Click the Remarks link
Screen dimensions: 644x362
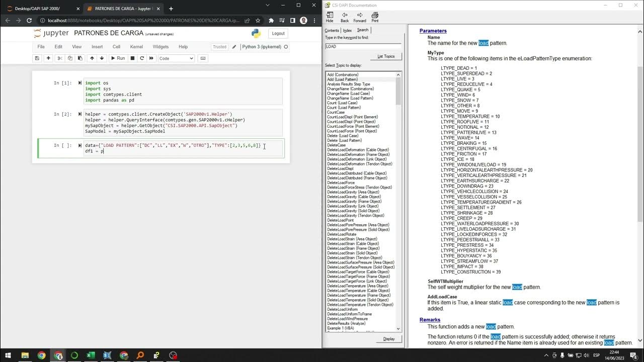coord(430,320)
